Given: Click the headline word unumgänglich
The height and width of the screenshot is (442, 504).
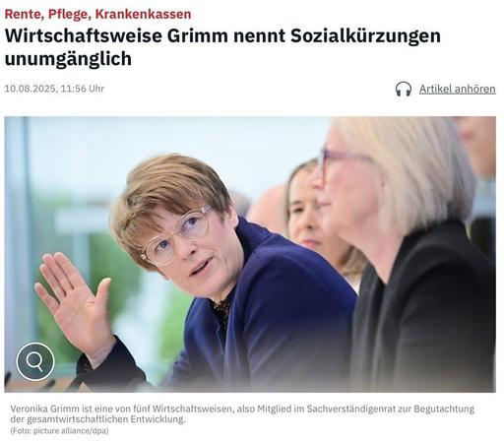Looking at the screenshot, I should coord(68,59).
